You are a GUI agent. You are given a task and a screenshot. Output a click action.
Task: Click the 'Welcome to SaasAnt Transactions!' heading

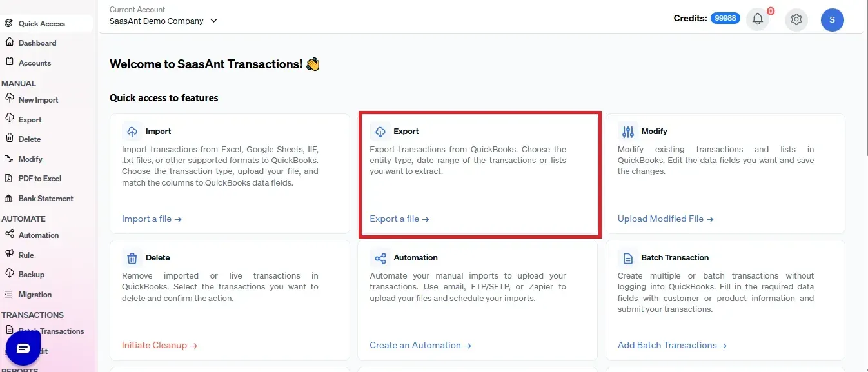[x=215, y=64]
